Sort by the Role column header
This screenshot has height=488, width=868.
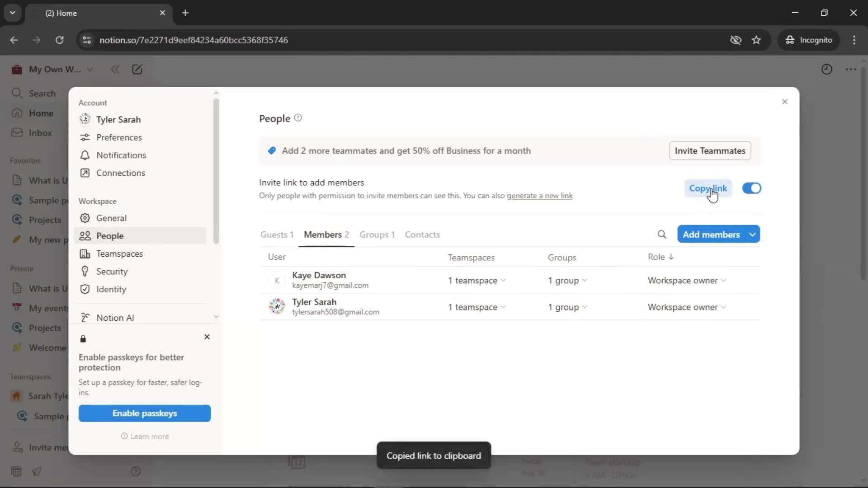(x=660, y=257)
